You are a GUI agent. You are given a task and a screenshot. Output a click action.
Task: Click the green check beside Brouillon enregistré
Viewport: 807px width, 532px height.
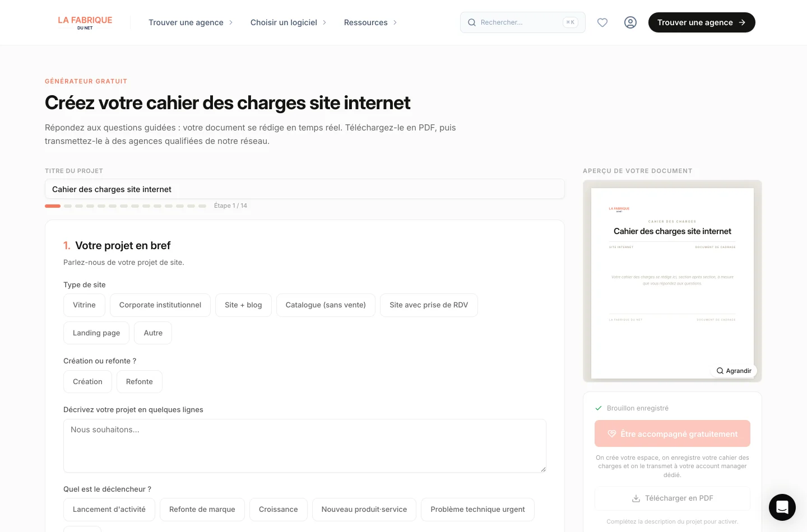[x=599, y=408]
